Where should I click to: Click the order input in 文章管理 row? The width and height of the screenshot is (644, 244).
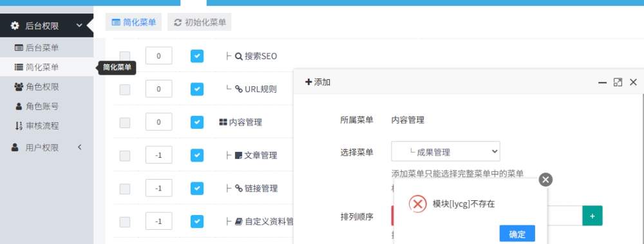coord(159,155)
